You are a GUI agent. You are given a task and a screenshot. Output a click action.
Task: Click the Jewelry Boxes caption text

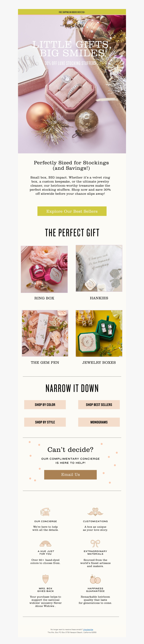(x=99, y=363)
